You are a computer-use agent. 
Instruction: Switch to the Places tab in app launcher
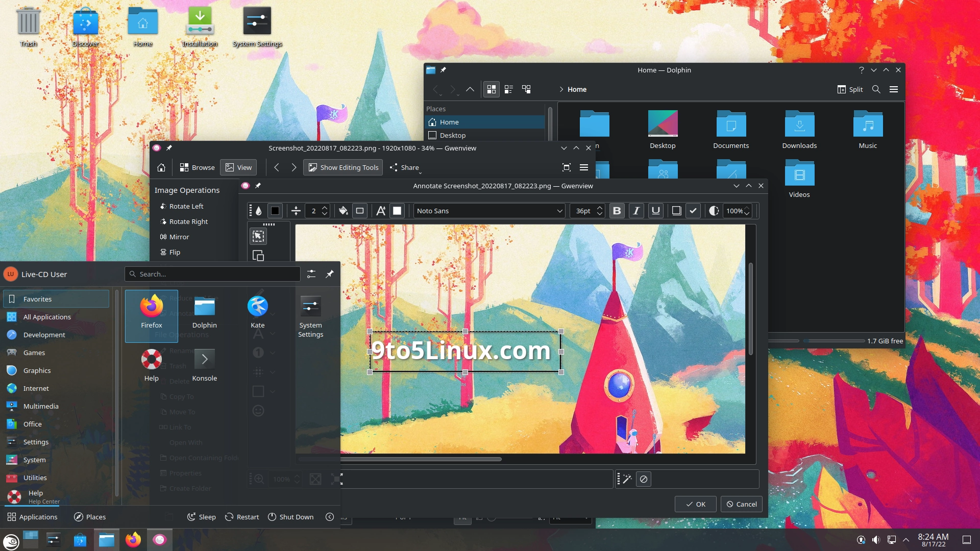tap(90, 517)
